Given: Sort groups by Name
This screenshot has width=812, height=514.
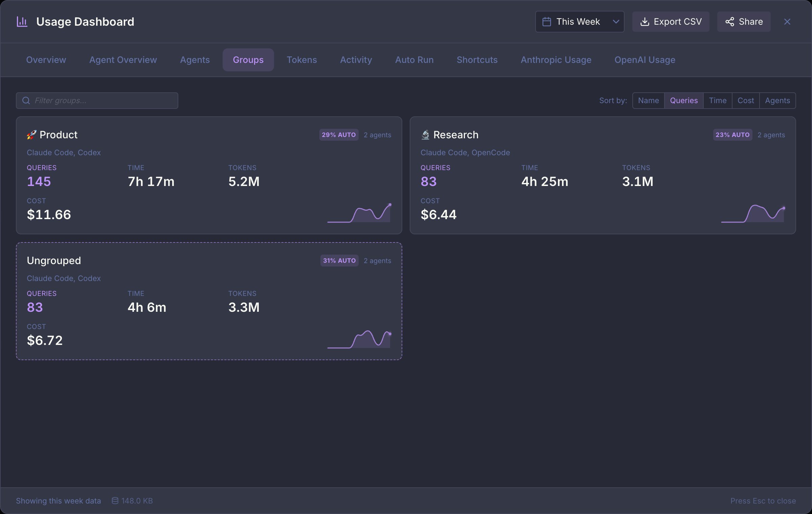Looking at the screenshot, I should pyautogui.click(x=648, y=100).
